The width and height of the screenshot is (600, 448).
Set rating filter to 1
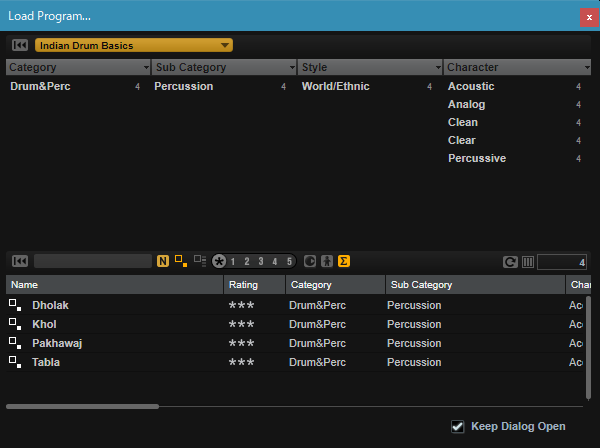[x=233, y=262]
